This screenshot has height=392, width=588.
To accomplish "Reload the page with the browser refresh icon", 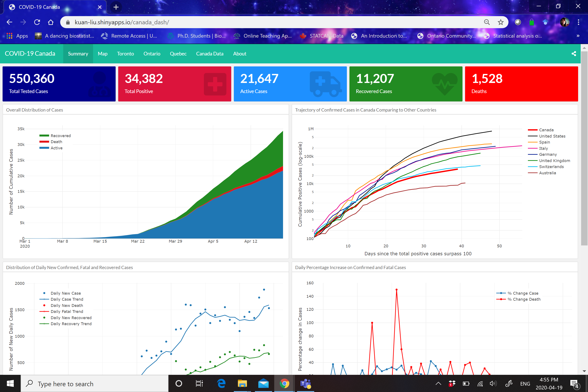I will tap(37, 22).
